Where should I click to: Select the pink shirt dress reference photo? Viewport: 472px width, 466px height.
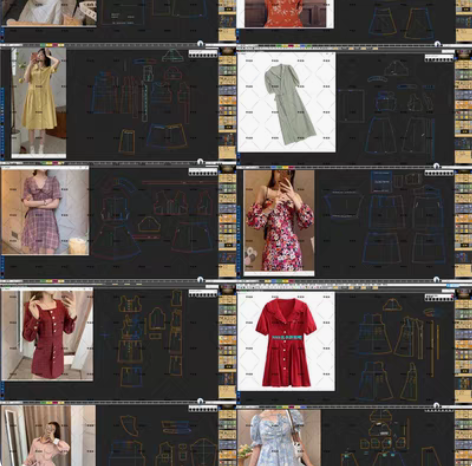click(48, 435)
